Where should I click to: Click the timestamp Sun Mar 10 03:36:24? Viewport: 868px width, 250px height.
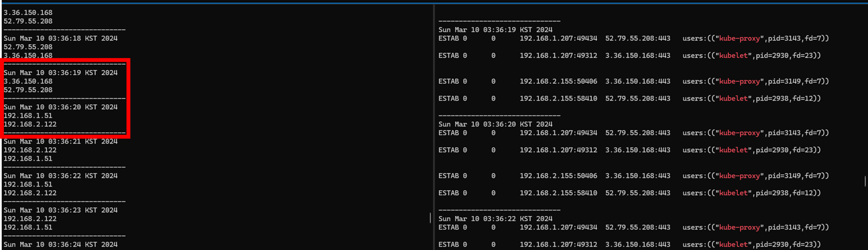[61, 244]
